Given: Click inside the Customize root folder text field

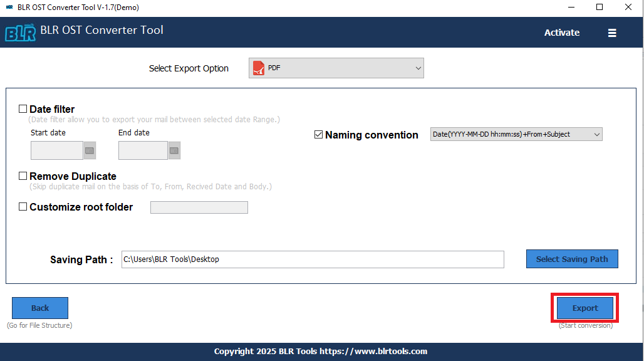Looking at the screenshot, I should [199, 207].
